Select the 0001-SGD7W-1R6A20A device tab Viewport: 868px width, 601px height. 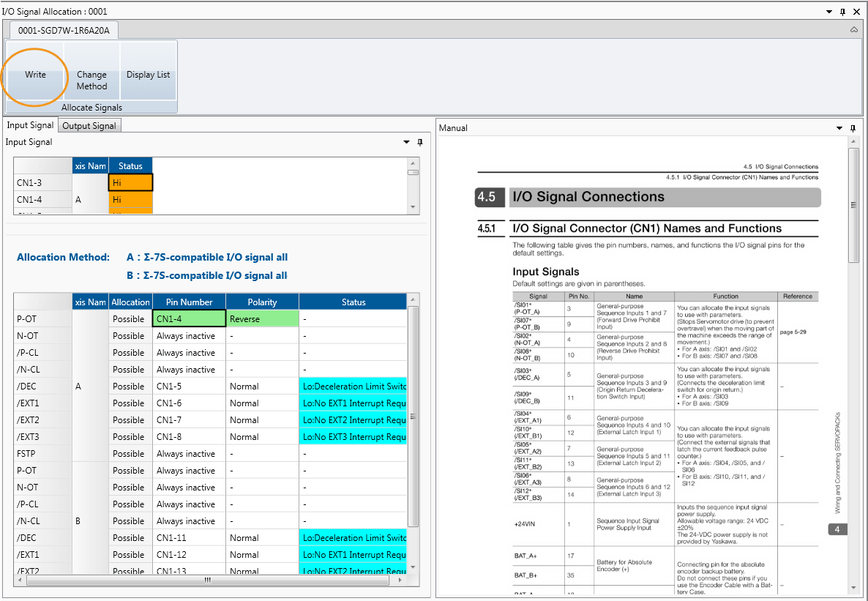[64, 30]
